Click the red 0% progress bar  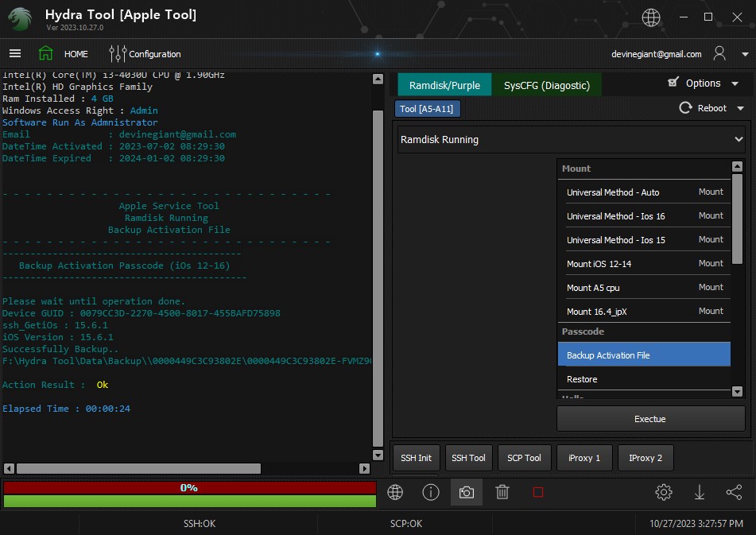tap(189, 488)
